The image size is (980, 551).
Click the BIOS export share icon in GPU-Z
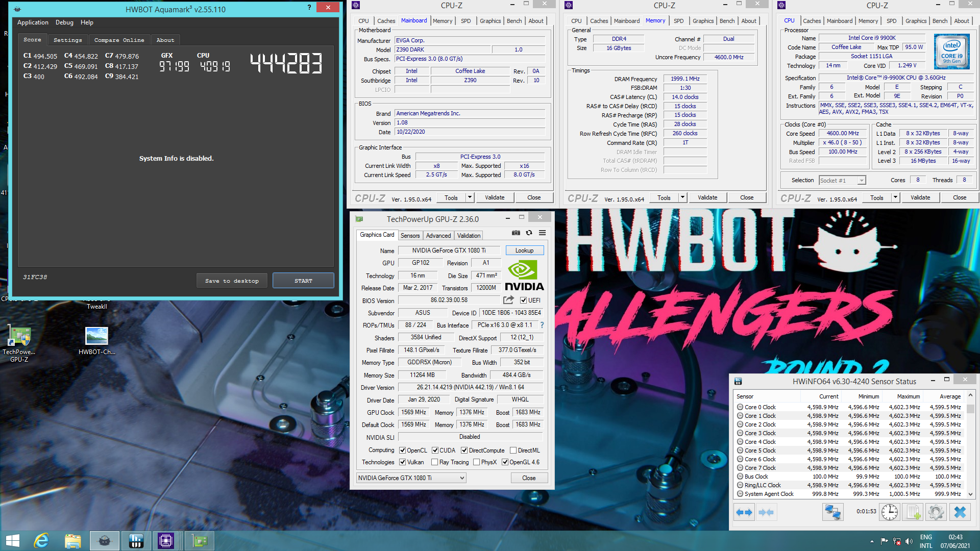pos(508,300)
